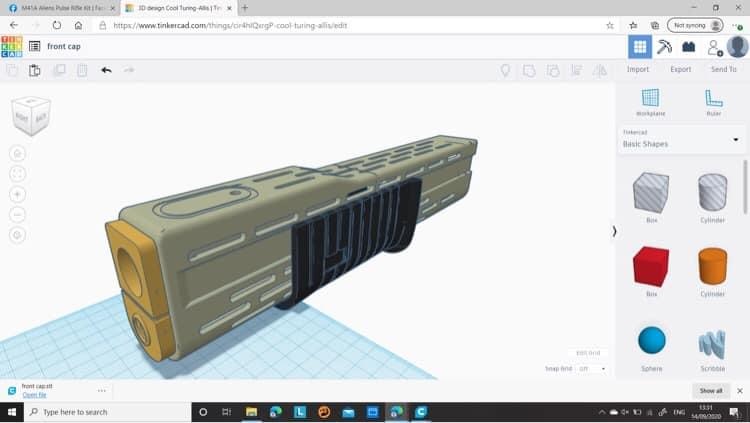Click the Export button
The image size is (750, 423).
pyautogui.click(x=681, y=69)
